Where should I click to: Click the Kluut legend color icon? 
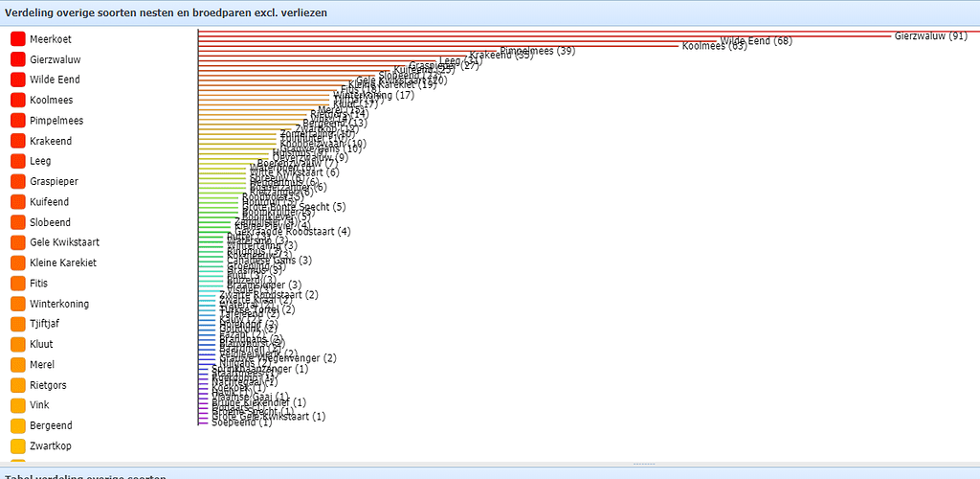(x=17, y=344)
